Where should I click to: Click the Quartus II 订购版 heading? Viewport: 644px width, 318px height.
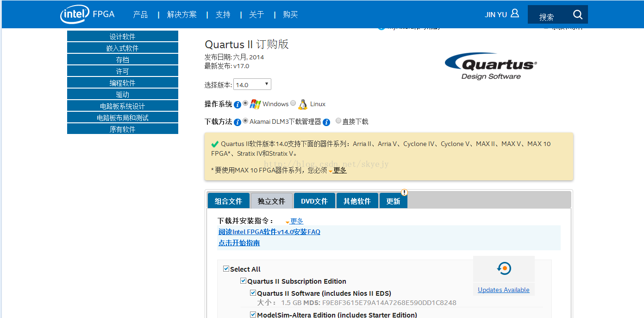tap(247, 45)
